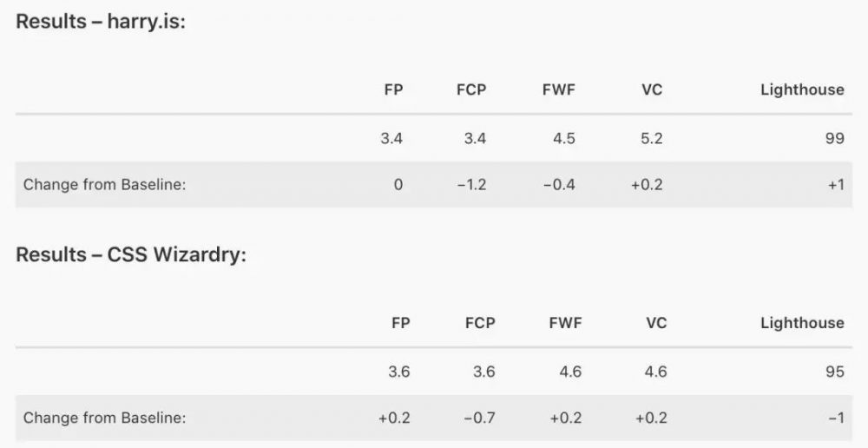The image size is (868, 448).
Task: Click the −1 Lighthouse change cell
Action: (836, 418)
